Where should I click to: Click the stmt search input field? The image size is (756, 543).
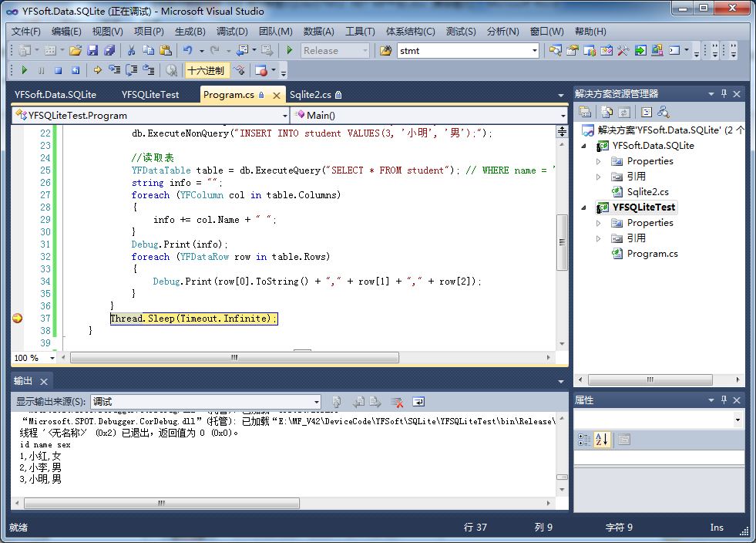(x=462, y=50)
